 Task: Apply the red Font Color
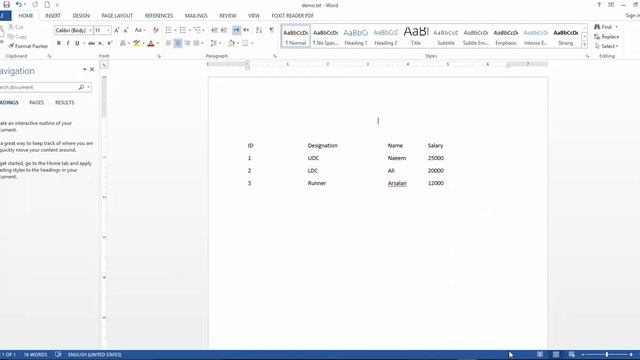151,43
